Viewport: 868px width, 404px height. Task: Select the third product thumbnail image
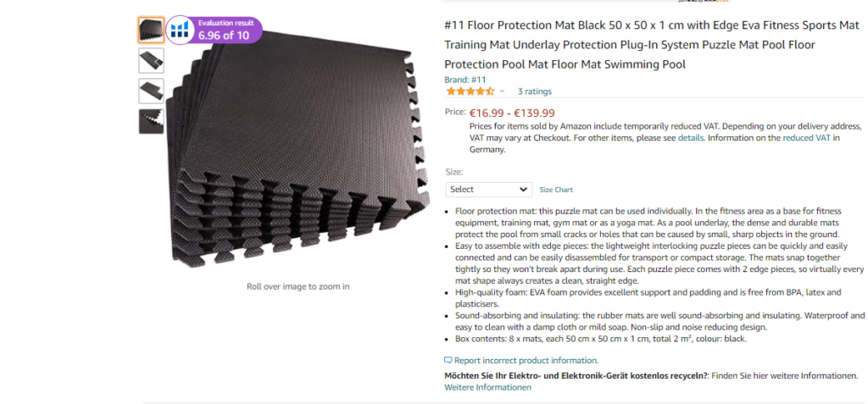(151, 91)
